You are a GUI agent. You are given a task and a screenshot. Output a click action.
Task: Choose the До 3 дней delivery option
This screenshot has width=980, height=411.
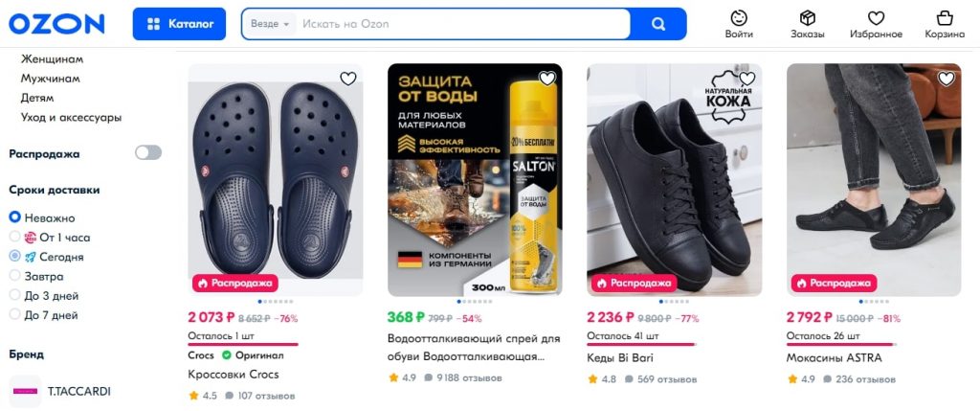coord(15,295)
